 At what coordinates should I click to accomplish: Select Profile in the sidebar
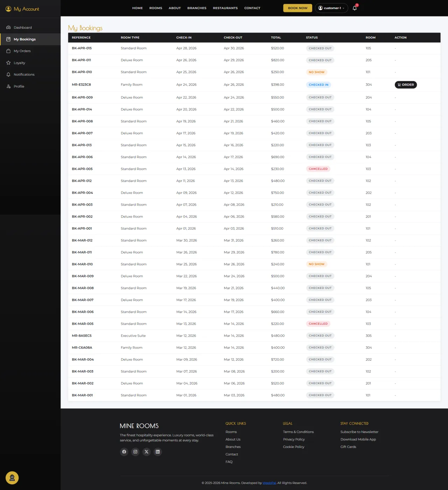coord(19,87)
